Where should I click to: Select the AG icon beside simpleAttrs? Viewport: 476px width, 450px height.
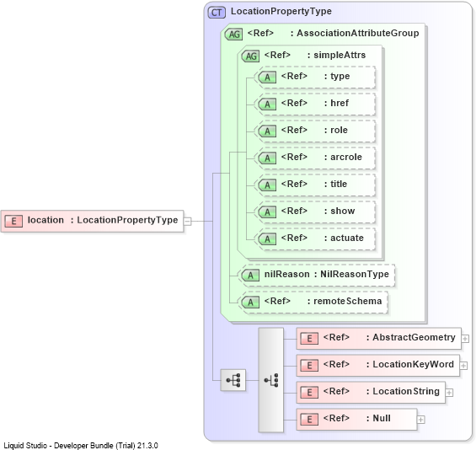click(x=250, y=56)
